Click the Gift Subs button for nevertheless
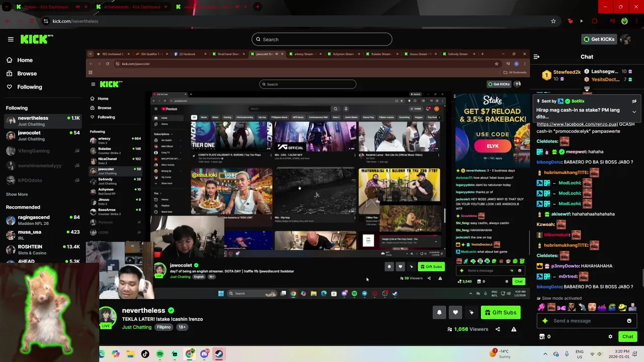Viewport: 644px width, 362px height. [501, 312]
